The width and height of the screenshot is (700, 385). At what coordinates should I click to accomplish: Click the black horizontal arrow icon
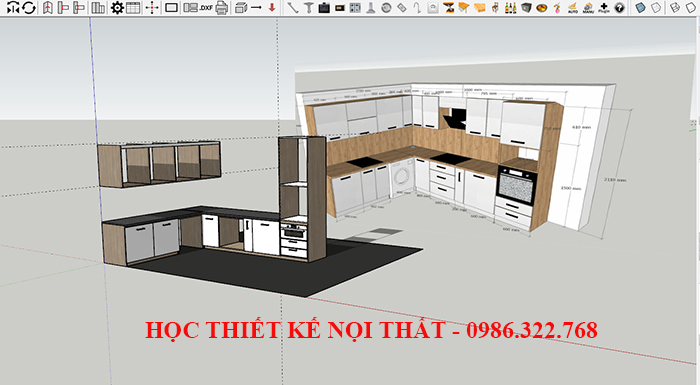256,7
